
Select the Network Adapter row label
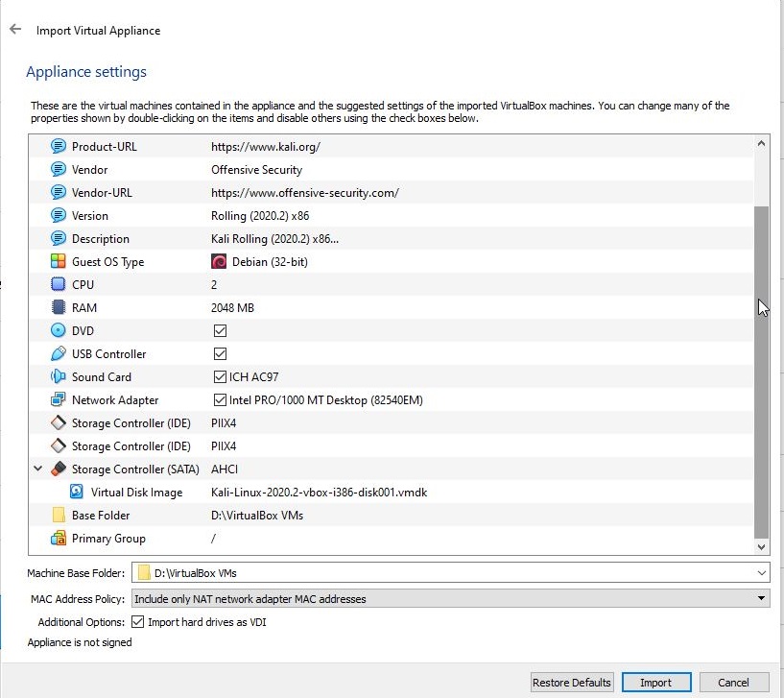pyautogui.click(x=115, y=399)
